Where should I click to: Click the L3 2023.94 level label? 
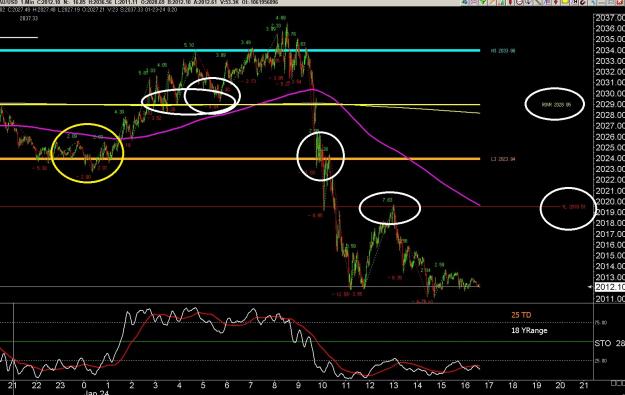[x=503, y=159]
